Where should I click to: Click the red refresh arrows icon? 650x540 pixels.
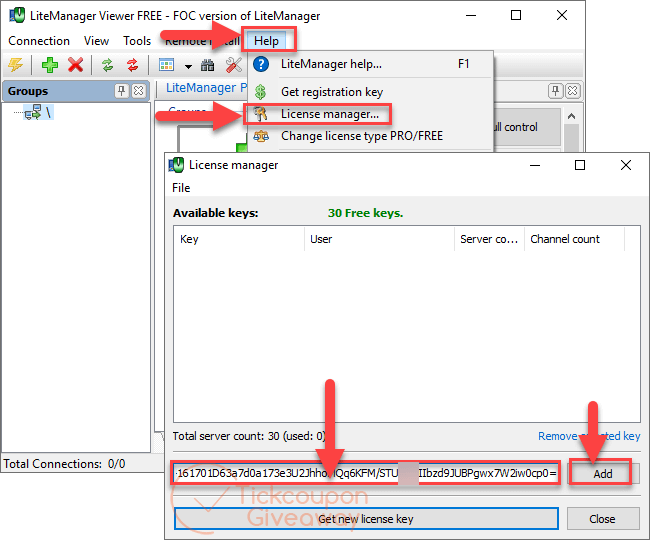132,65
